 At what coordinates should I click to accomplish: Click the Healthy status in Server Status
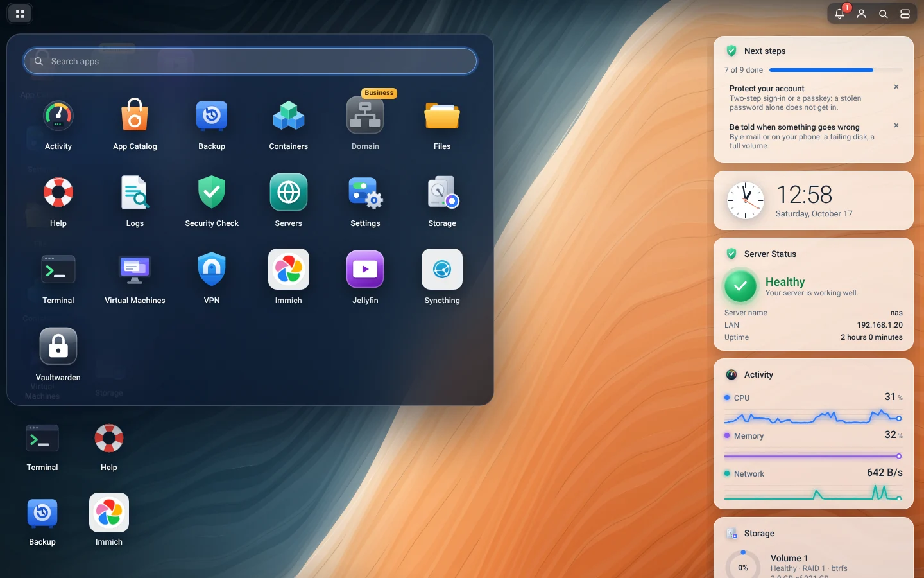point(785,282)
